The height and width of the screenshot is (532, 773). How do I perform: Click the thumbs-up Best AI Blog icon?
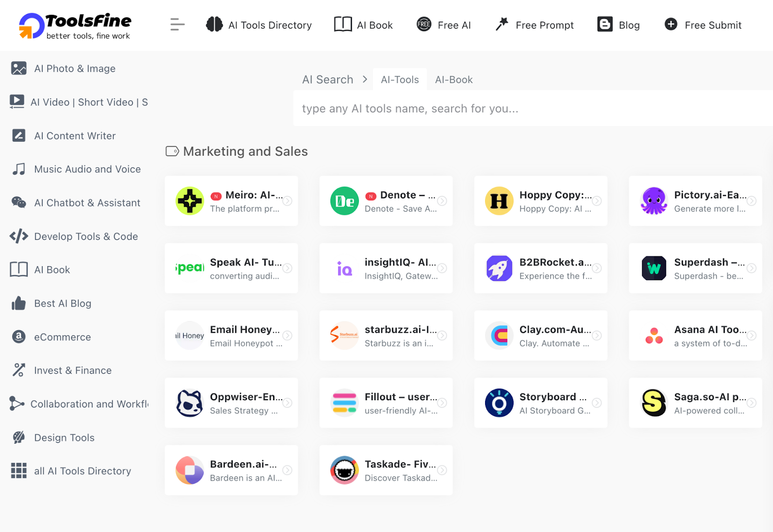pos(19,303)
